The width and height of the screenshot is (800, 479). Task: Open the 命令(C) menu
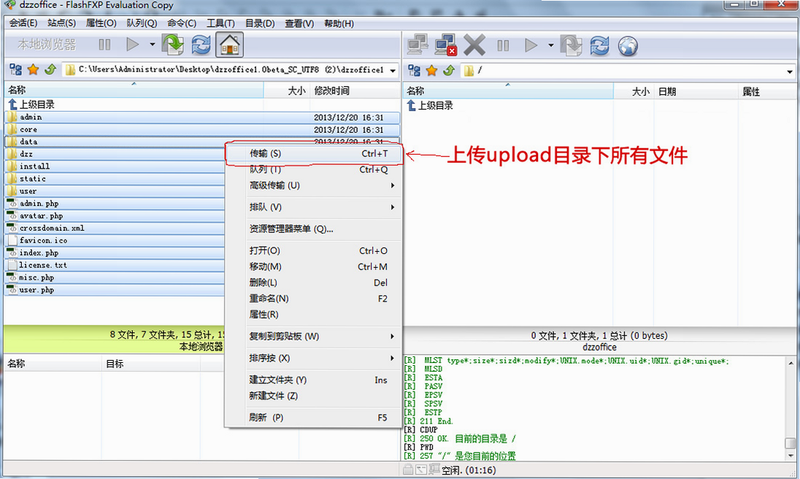click(x=182, y=23)
